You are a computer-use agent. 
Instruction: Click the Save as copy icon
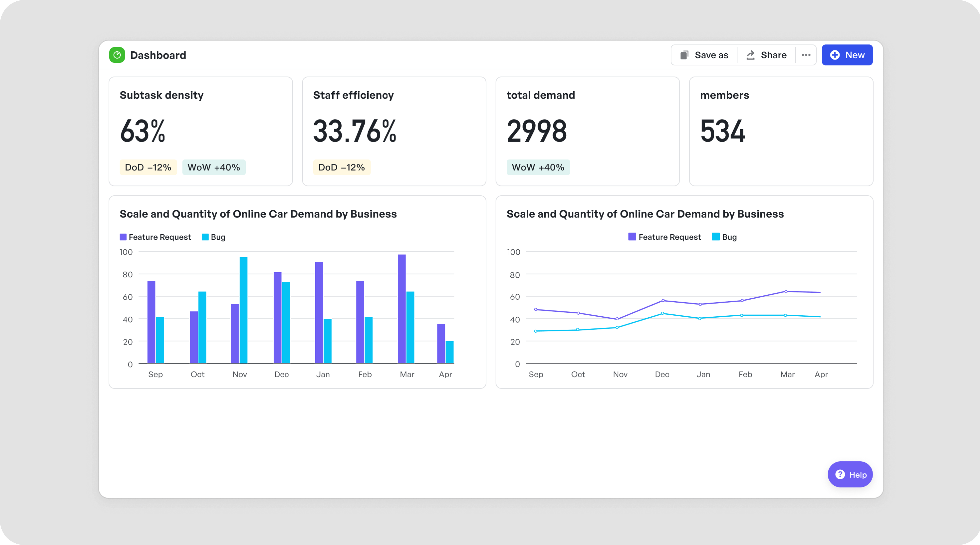click(x=684, y=55)
